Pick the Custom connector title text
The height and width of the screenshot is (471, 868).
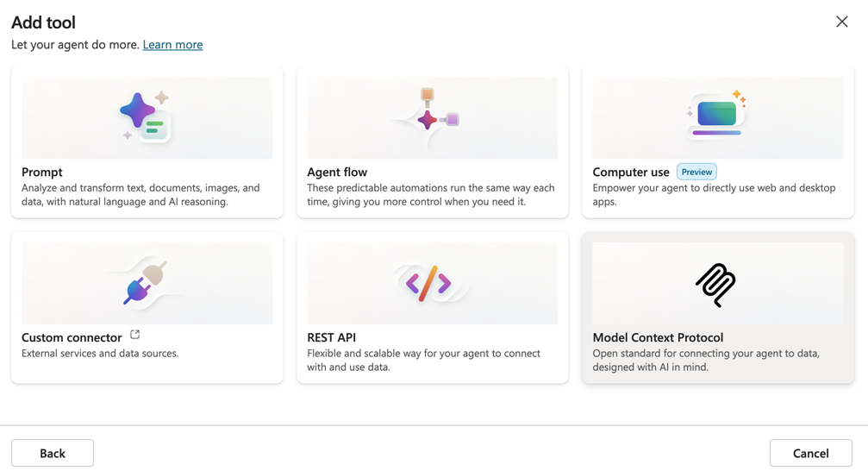coord(72,337)
